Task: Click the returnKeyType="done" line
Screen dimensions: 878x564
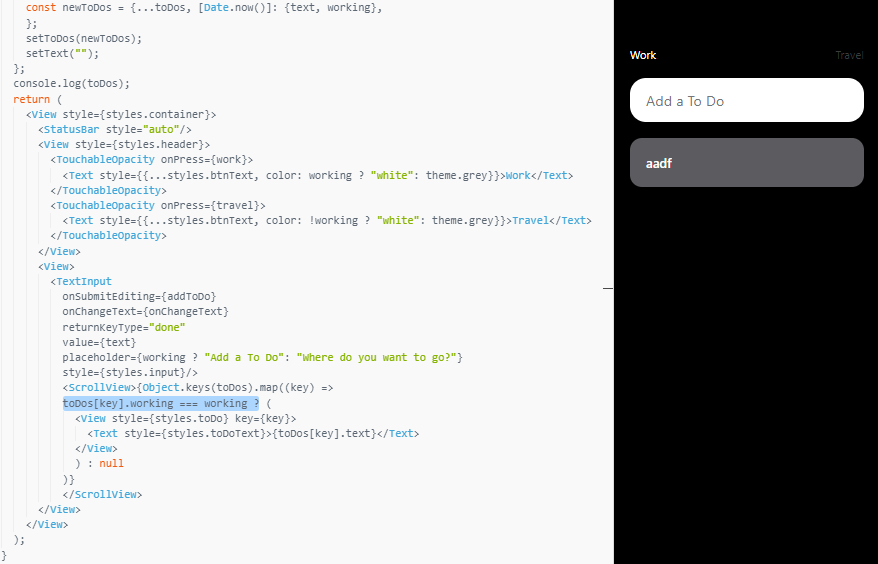Action: [124, 327]
